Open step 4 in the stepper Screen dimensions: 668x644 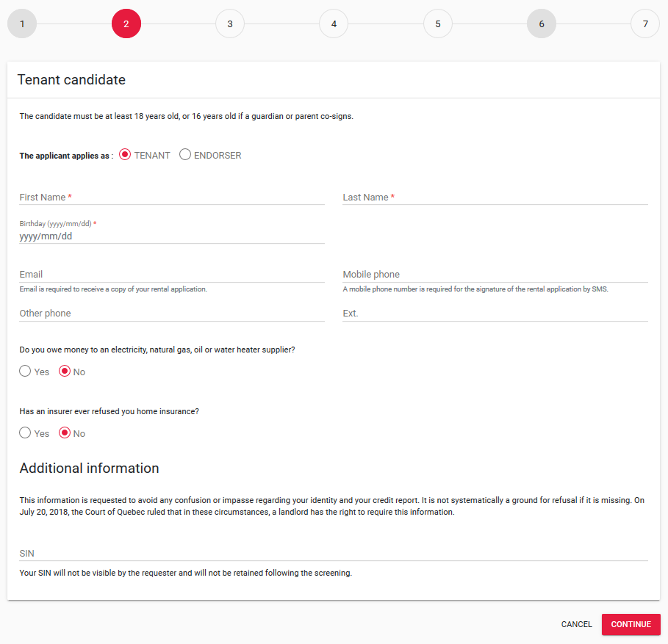(334, 23)
